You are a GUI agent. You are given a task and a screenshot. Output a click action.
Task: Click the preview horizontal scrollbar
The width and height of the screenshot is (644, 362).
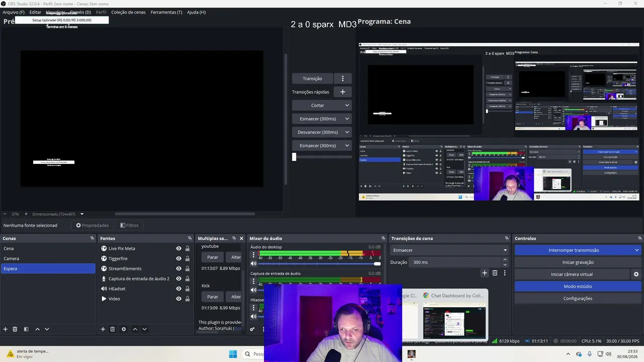(185, 214)
